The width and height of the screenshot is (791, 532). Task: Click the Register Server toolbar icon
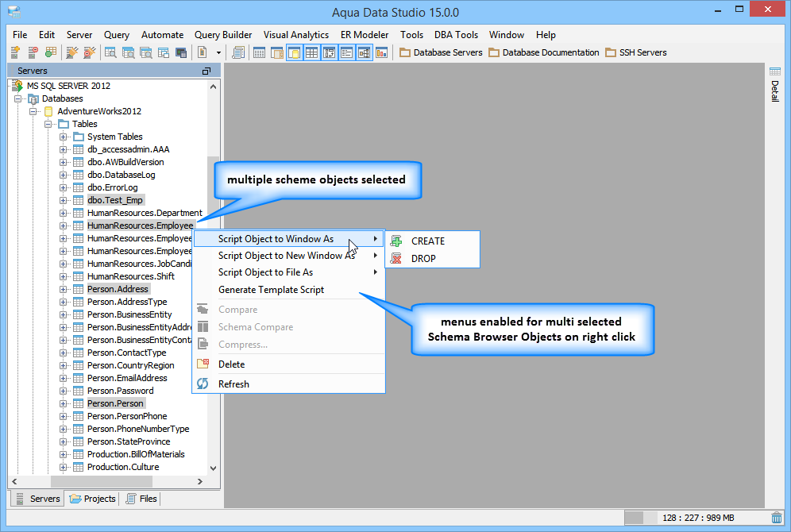click(15, 52)
